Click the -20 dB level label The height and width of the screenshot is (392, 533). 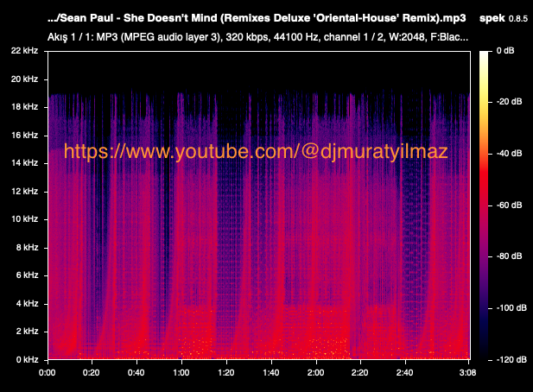click(x=509, y=102)
